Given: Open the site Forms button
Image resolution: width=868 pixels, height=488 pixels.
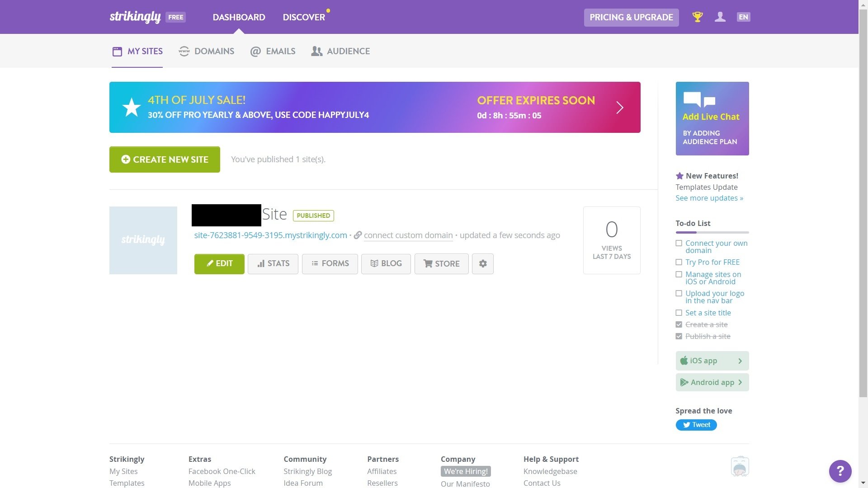Looking at the screenshot, I should [x=330, y=264].
